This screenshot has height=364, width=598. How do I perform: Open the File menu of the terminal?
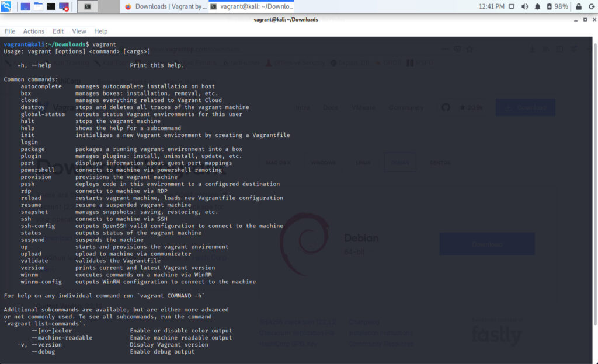click(9, 31)
